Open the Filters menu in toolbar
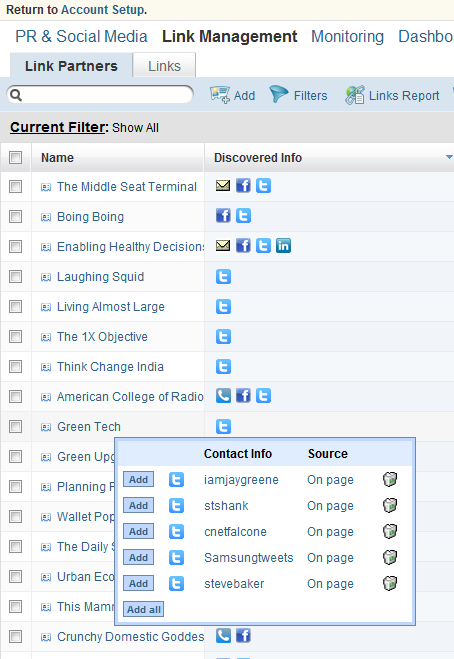 coord(298,95)
